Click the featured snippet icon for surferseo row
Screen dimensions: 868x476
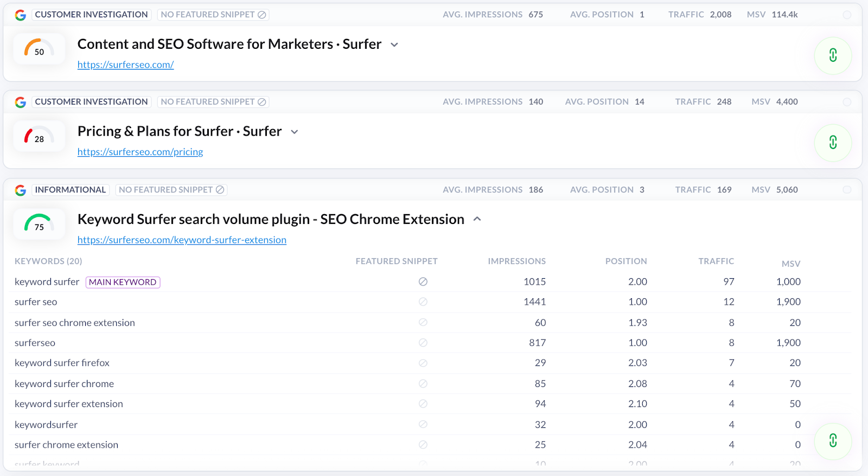(x=423, y=343)
